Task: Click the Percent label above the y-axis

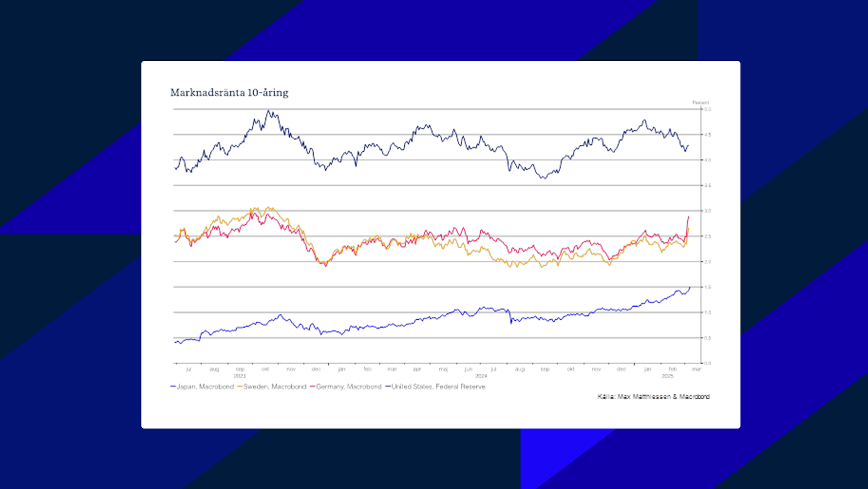Action: [700, 103]
